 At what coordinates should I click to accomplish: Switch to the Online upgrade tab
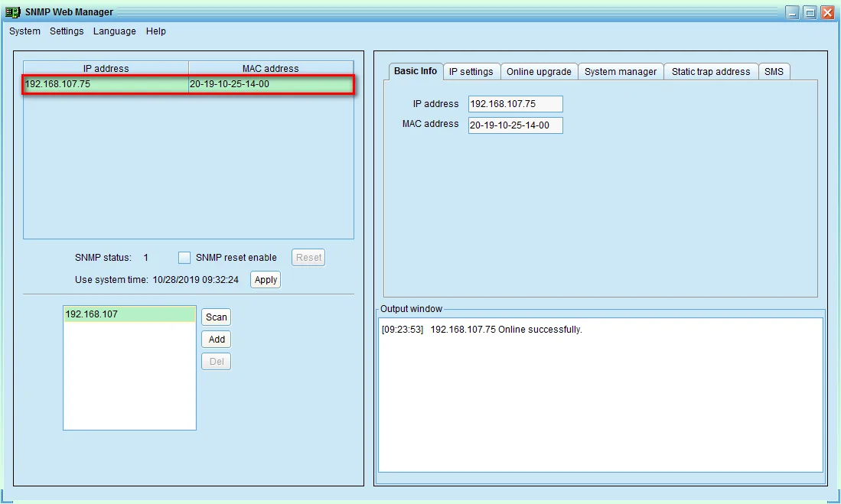pos(539,71)
